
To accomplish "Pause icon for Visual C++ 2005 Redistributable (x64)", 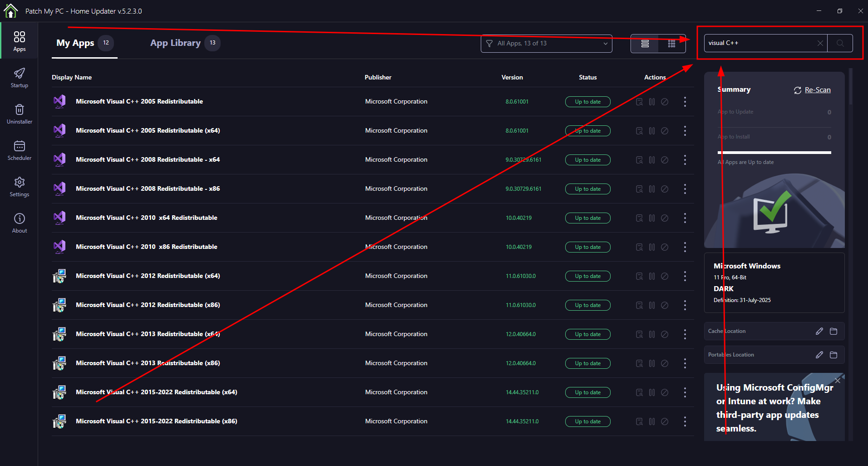I will coord(652,131).
